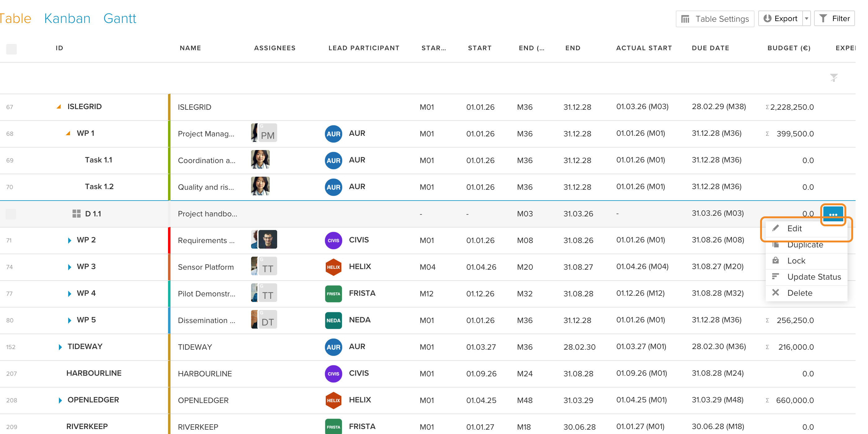Screen dimensions: 868x434
Task: Sort by the DUE DATE column header
Action: 710,48
